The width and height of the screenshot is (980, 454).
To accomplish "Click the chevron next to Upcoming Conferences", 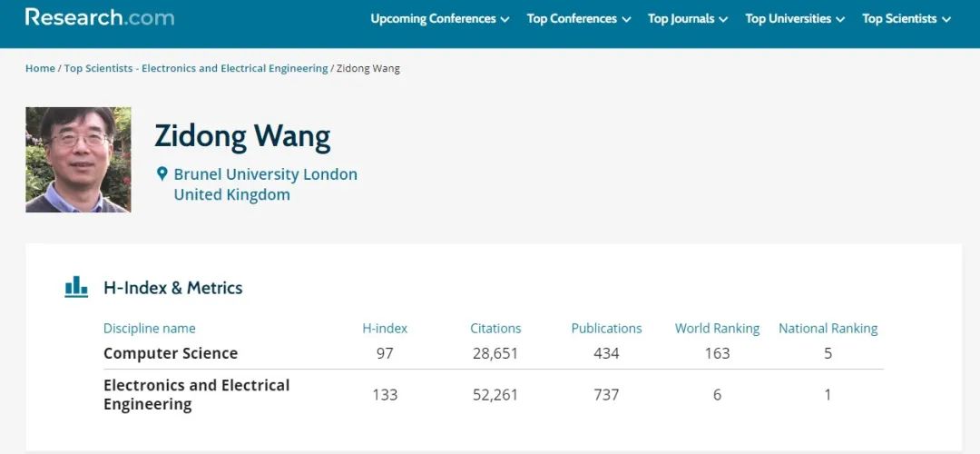I will click(x=505, y=19).
